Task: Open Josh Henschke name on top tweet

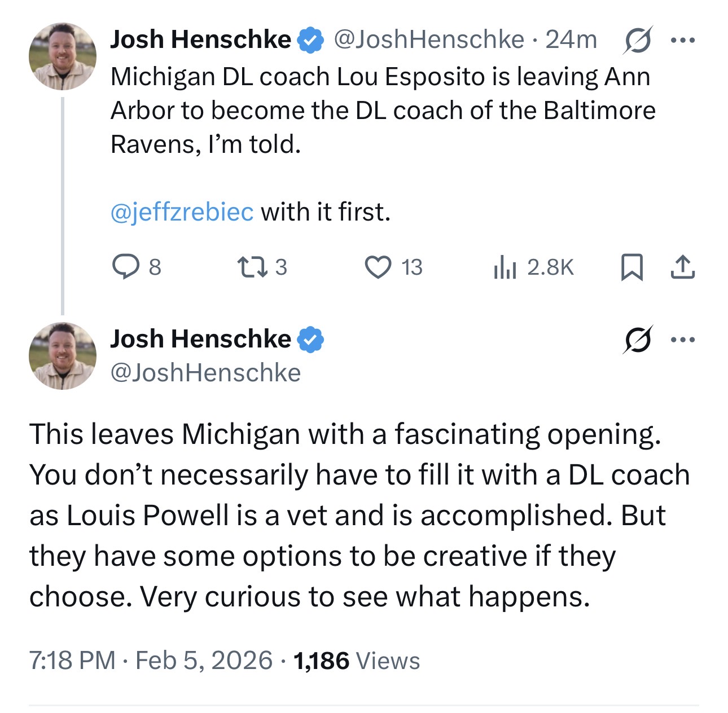Action: [x=200, y=39]
